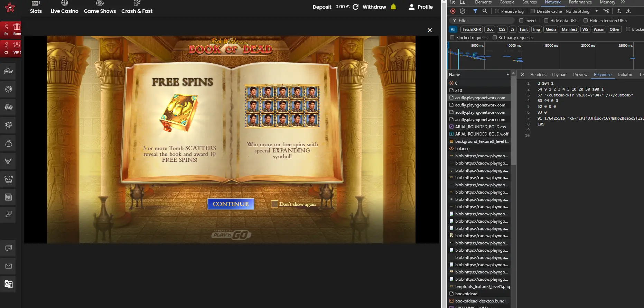644x308 pixels.
Task: Click the network Filter input field
Action: (482, 21)
